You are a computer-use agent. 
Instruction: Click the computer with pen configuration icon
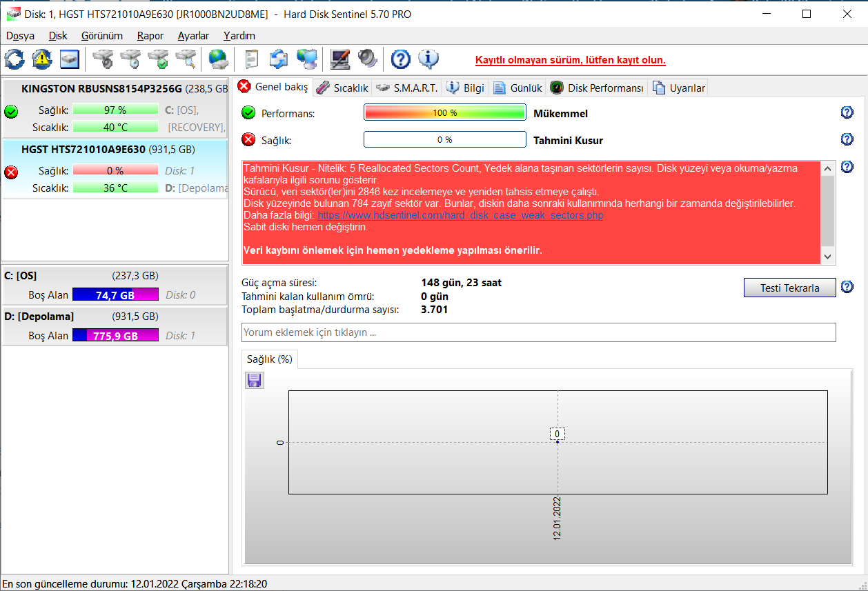coord(339,59)
